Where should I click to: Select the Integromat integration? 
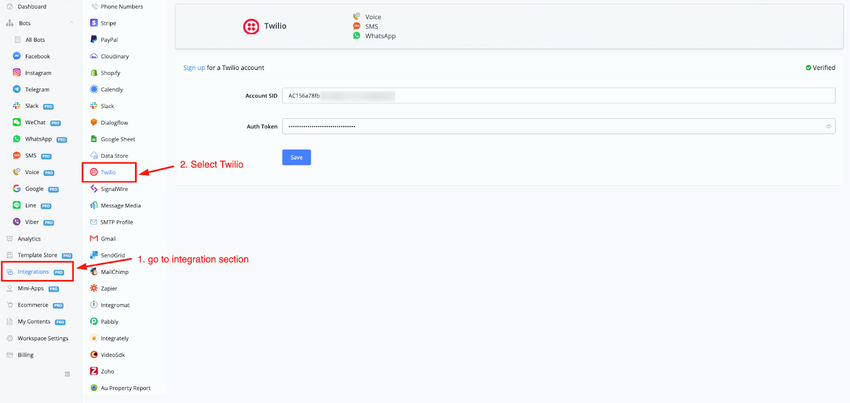point(110,305)
